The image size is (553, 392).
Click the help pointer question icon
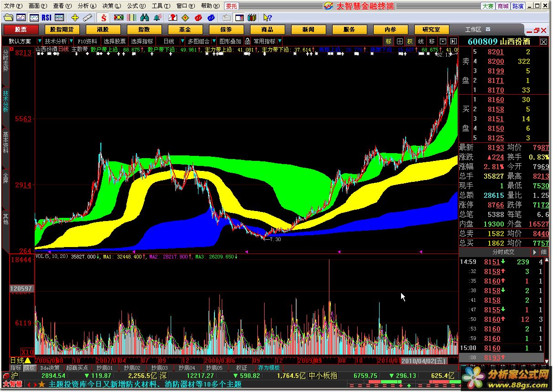pyautogui.click(x=267, y=18)
